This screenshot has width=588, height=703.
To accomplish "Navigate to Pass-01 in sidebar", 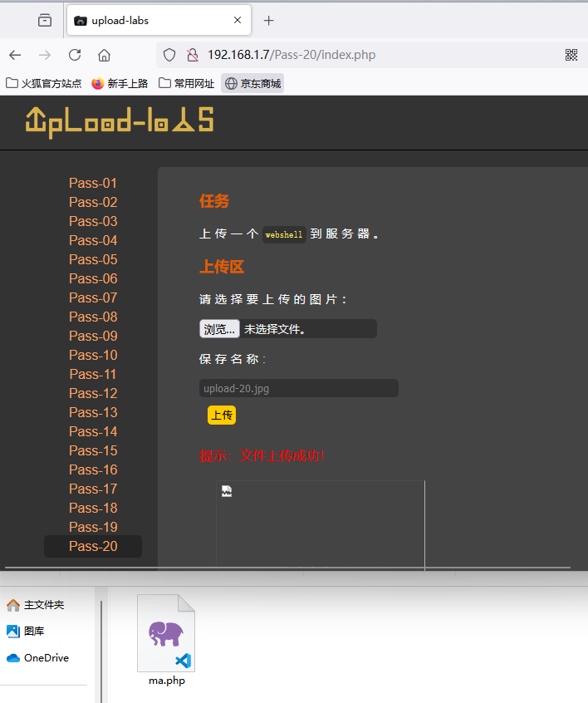I will click(x=93, y=183).
